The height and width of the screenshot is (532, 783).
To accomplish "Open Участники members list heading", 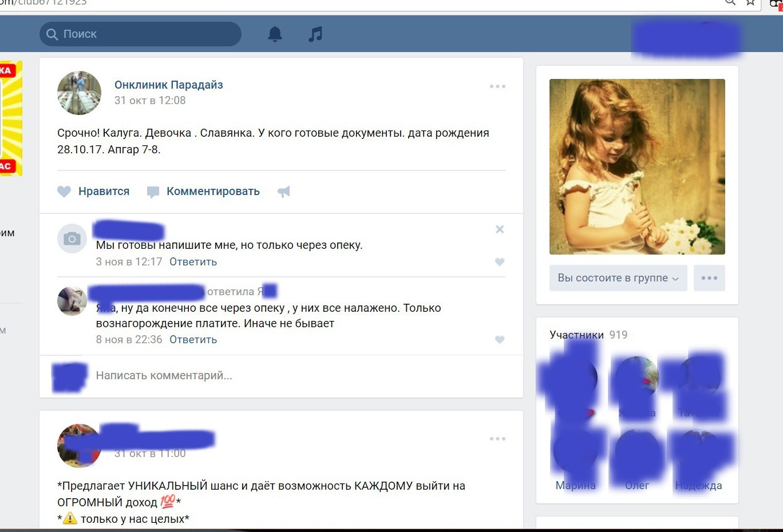I will [x=576, y=335].
